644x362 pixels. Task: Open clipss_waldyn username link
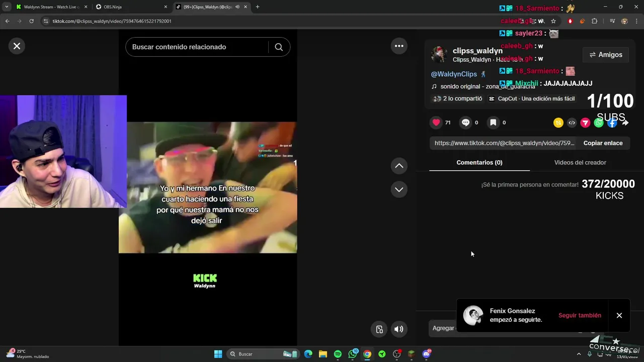pyautogui.click(x=477, y=51)
